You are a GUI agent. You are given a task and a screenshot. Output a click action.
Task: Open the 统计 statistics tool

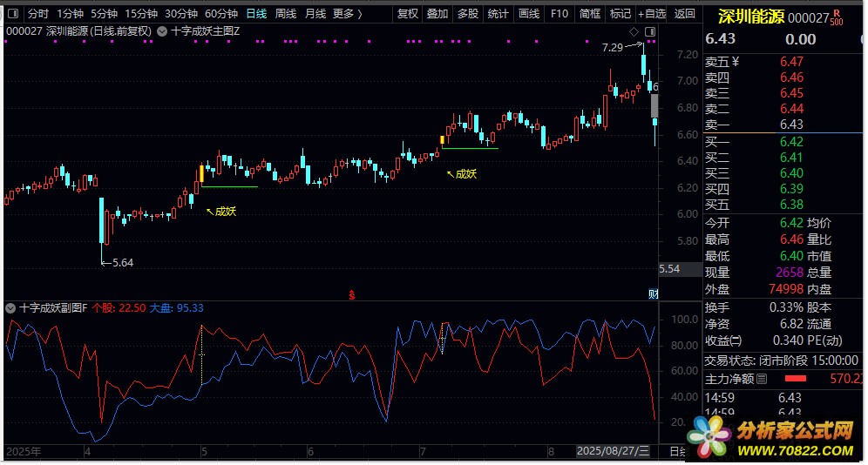pos(498,13)
